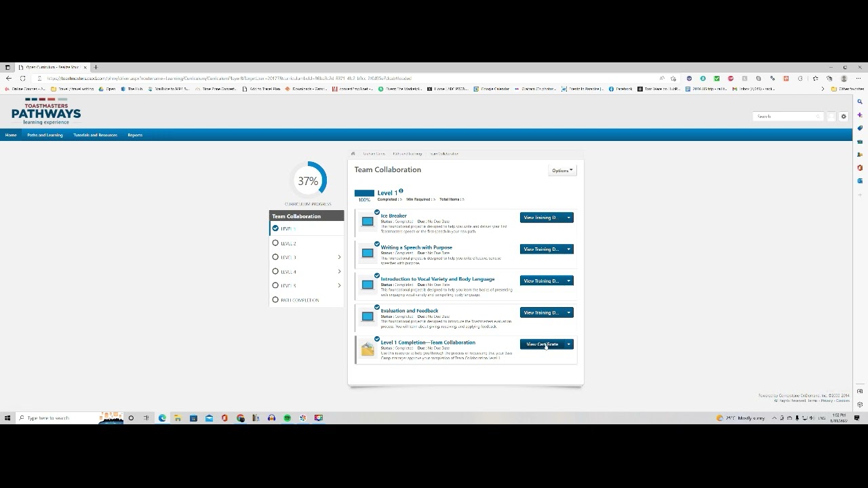Select the Level 5 radio button
868x488 pixels.
(275, 285)
